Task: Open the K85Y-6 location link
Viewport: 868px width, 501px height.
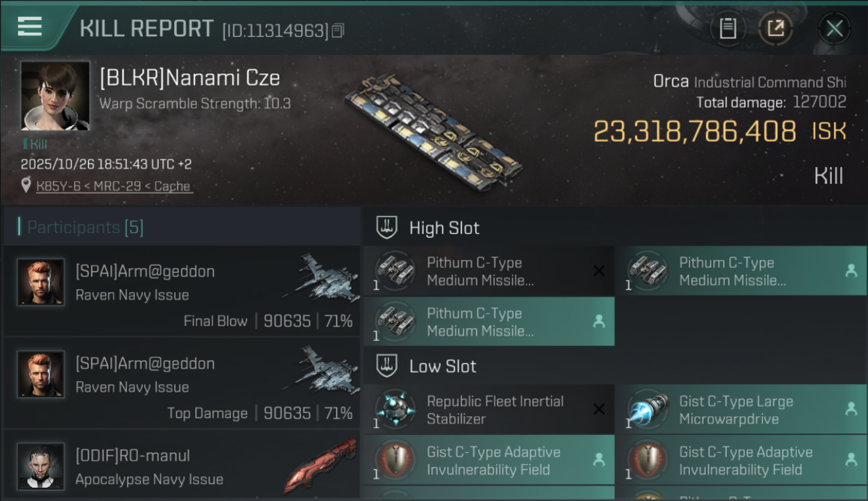Action: pyautogui.click(x=114, y=186)
